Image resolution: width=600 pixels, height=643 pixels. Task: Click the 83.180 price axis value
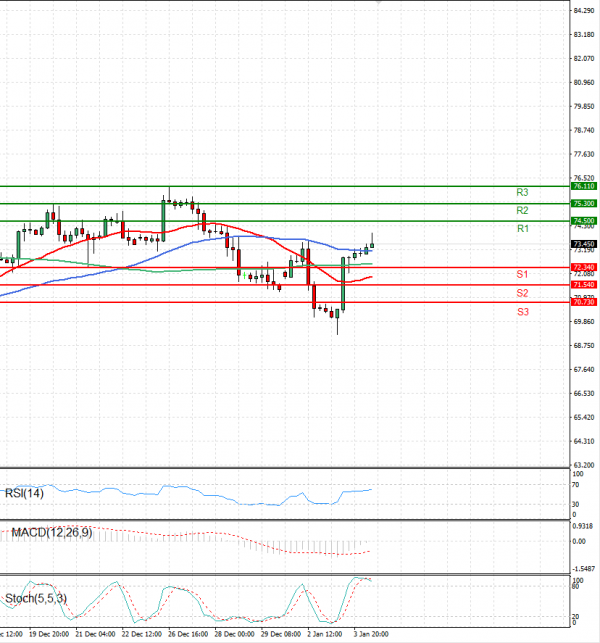pyautogui.click(x=584, y=34)
